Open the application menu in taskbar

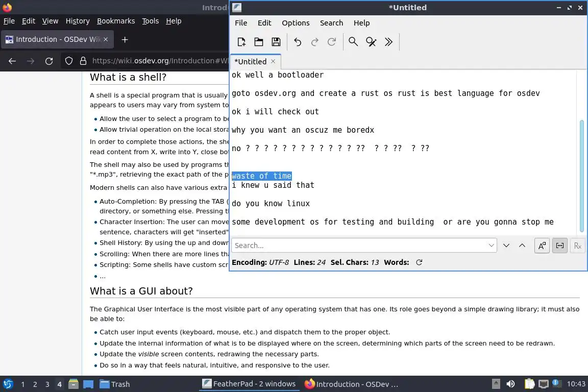pos(8,384)
